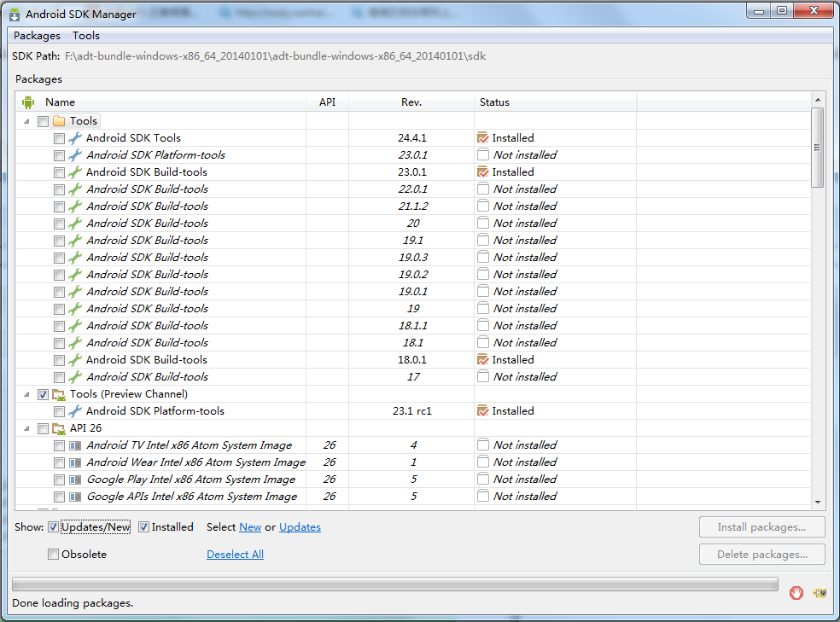Viewport: 840px width, 622px height.
Task: Select the Android SDK Build-tools 19.0.3 row
Action: coord(412,258)
